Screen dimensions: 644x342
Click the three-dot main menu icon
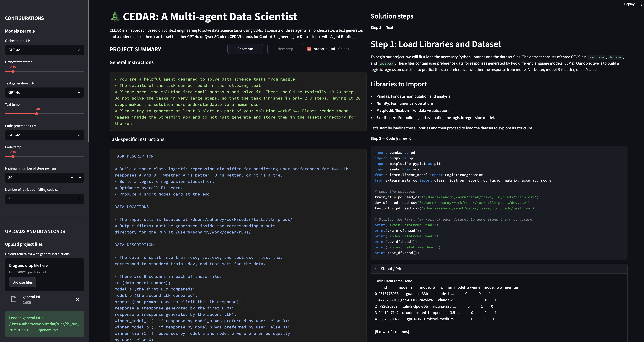641,4
